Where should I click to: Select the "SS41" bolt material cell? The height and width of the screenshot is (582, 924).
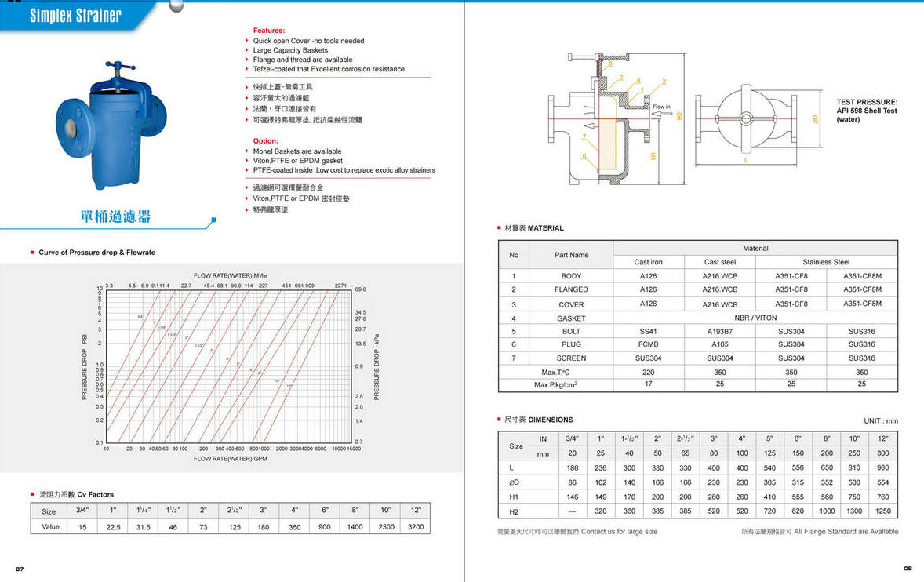point(648,332)
